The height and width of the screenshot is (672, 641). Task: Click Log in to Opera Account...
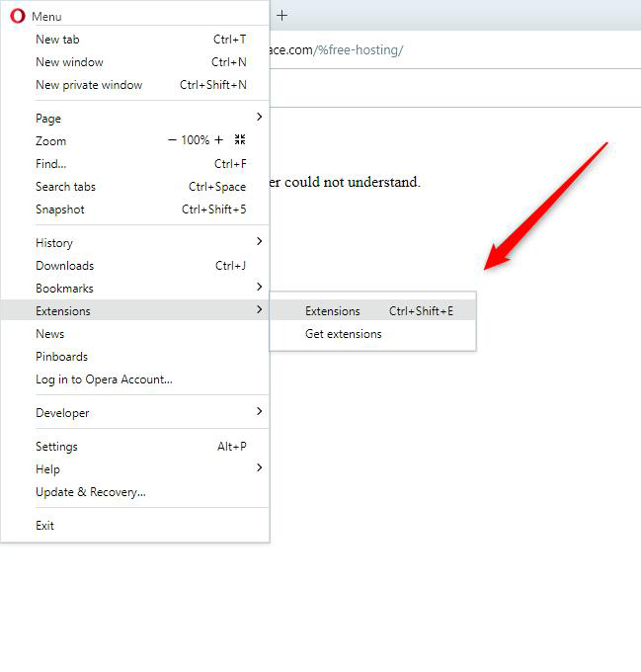[x=135, y=378]
